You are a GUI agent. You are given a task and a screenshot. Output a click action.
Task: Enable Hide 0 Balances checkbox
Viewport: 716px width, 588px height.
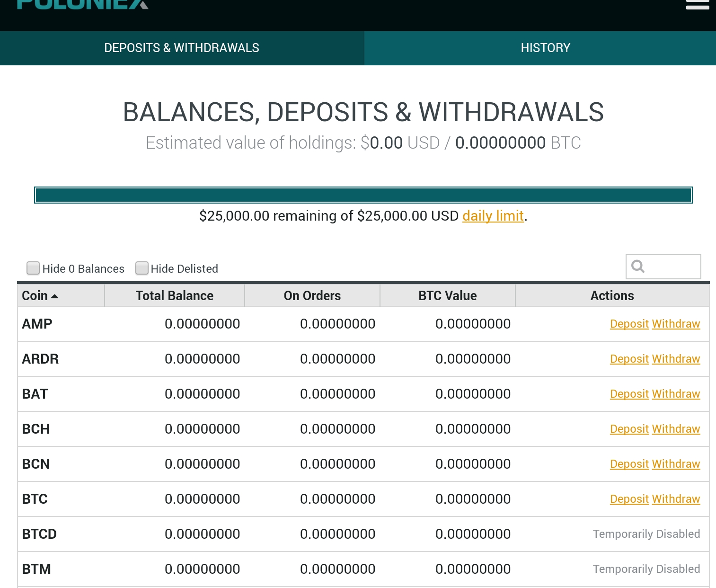33,268
